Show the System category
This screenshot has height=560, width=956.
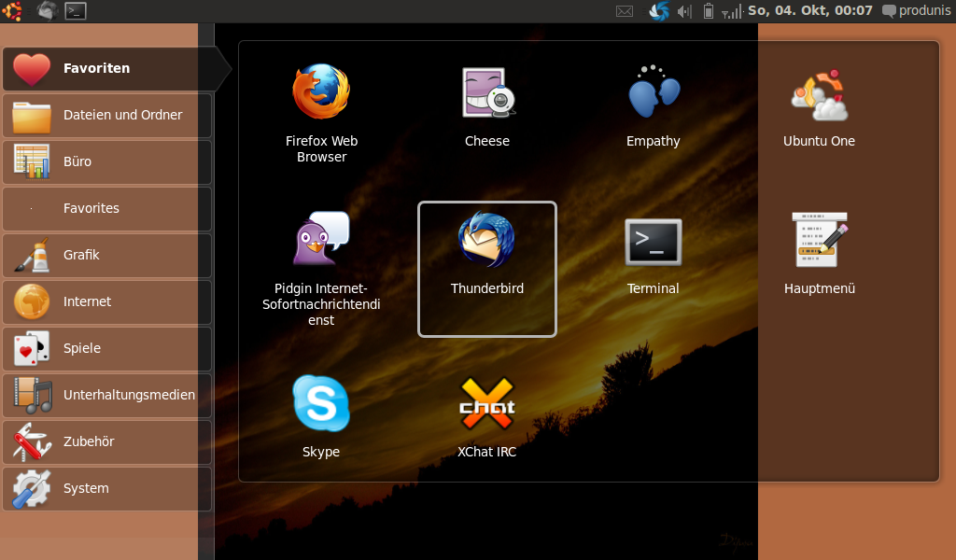107,489
